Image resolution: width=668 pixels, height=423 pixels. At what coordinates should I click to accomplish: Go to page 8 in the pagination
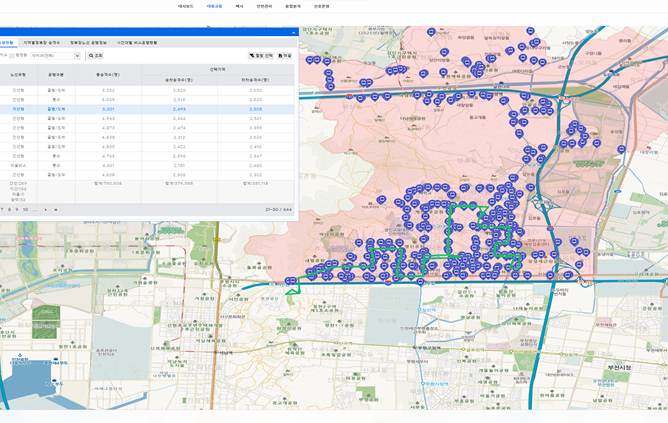(9, 210)
